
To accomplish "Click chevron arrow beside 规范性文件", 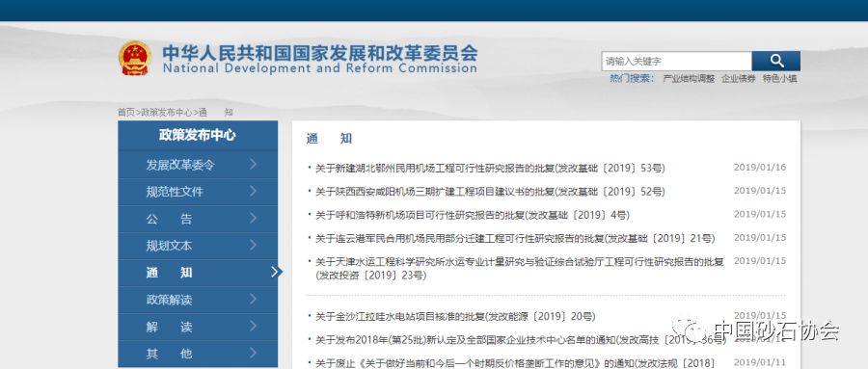I will 253,192.
